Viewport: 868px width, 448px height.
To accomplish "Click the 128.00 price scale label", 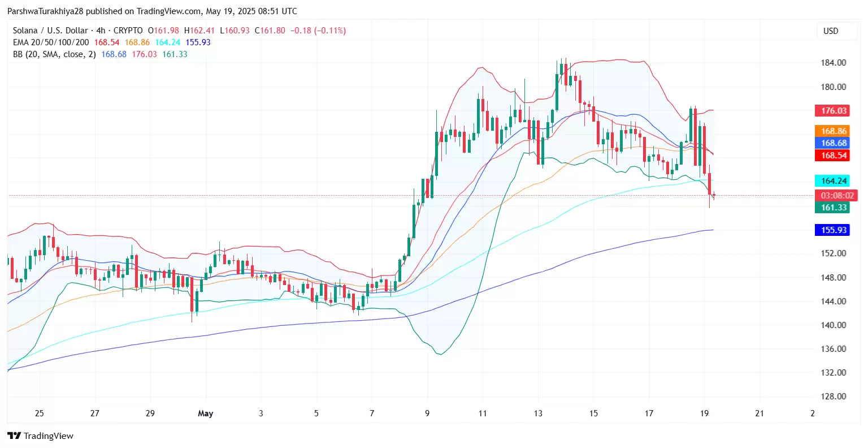I will coord(833,397).
